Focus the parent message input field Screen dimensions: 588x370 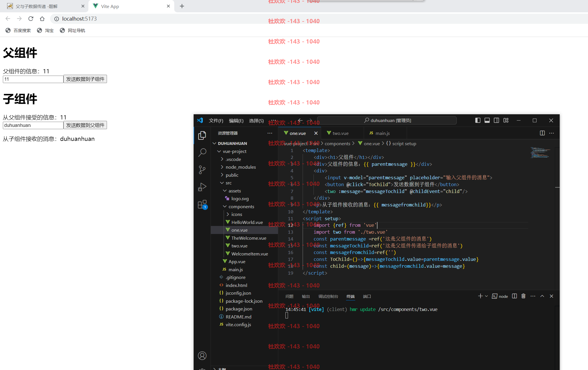pyautogui.click(x=33, y=79)
